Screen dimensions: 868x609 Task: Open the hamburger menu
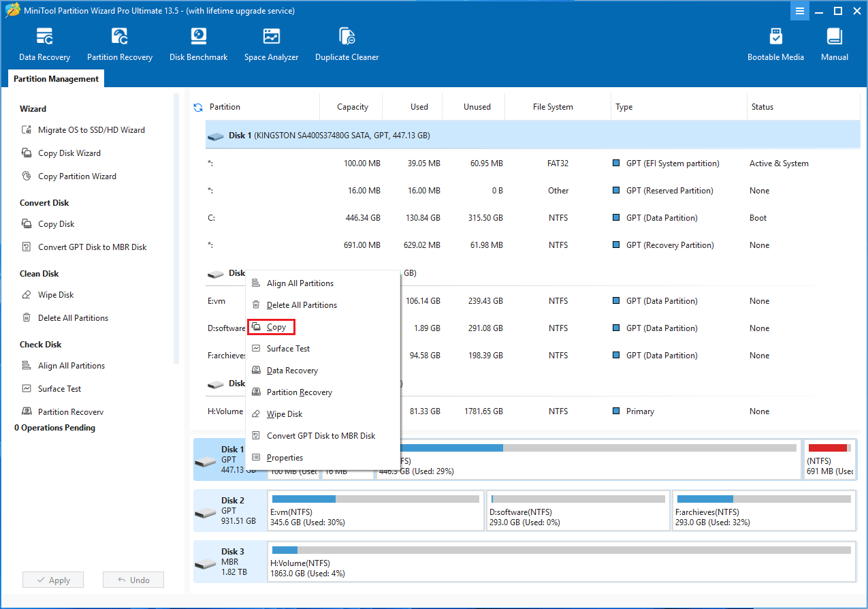(x=800, y=11)
